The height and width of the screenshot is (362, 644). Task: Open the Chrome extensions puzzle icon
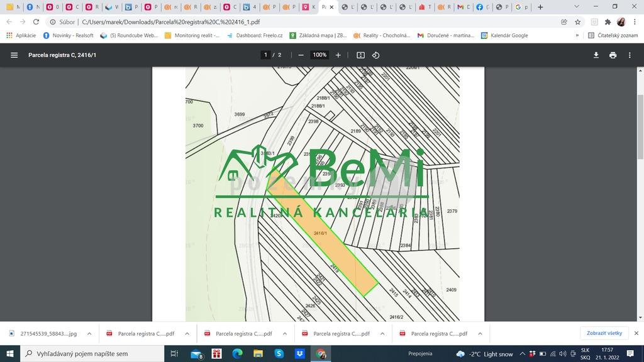click(608, 22)
